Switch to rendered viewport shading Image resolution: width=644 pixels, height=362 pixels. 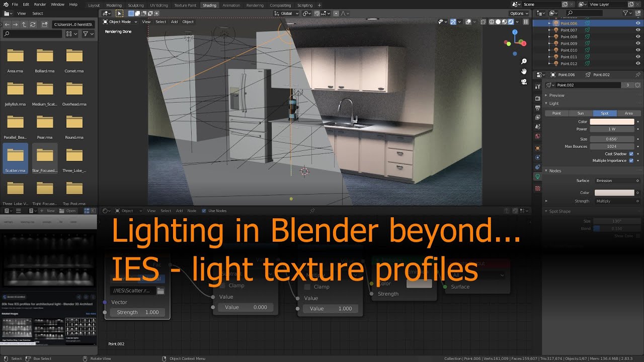pyautogui.click(x=511, y=22)
